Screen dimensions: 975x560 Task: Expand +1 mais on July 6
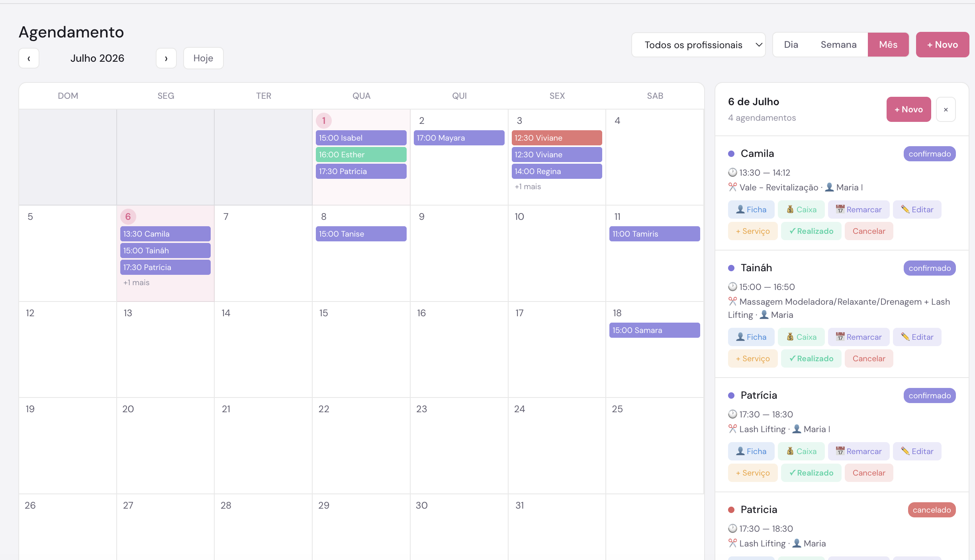pos(136,282)
